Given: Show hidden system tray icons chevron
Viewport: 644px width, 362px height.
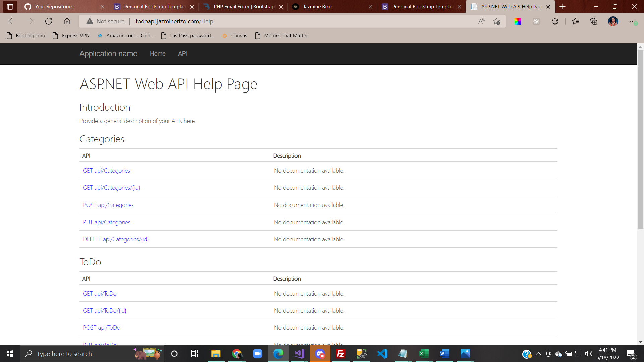Looking at the screenshot, I should (x=538, y=354).
